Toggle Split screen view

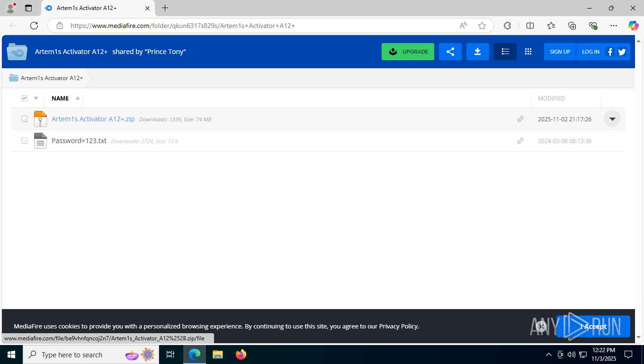pos(530,26)
